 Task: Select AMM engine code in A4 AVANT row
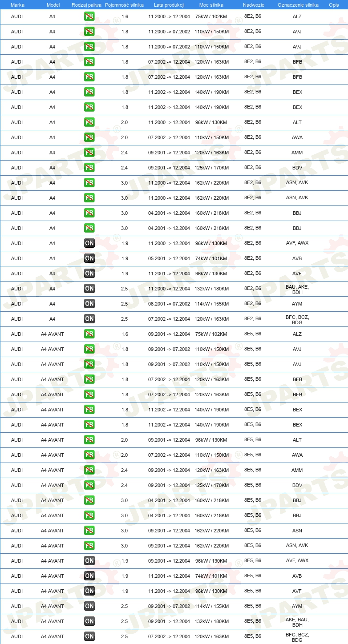click(x=297, y=470)
